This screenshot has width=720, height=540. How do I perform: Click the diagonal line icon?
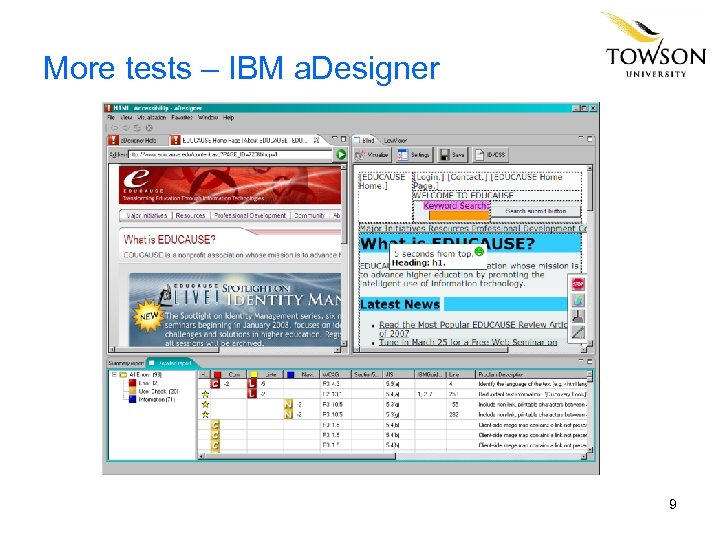coord(578,332)
